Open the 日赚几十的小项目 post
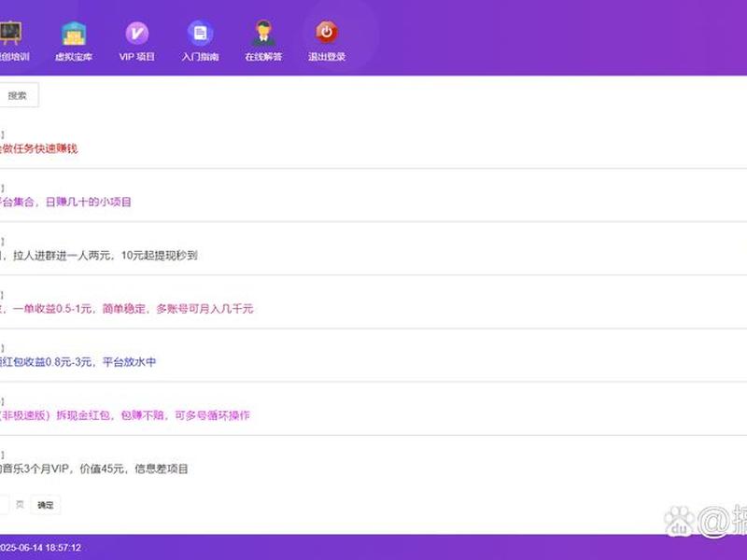The height and width of the screenshot is (560, 747). click(x=65, y=202)
